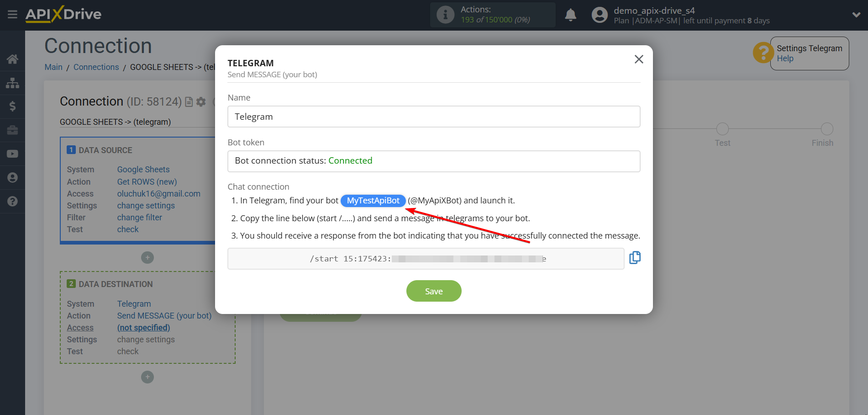Copy the /start command using the copy icon
The height and width of the screenshot is (415, 868).
click(635, 258)
